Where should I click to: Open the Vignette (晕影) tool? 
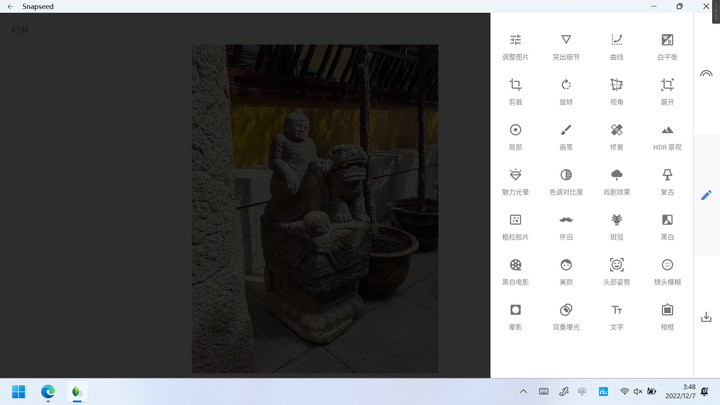click(x=515, y=316)
